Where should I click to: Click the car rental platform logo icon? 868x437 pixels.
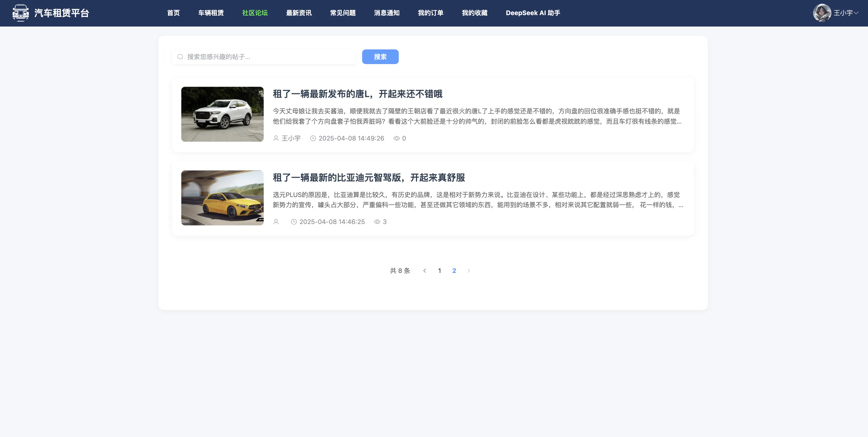[21, 13]
